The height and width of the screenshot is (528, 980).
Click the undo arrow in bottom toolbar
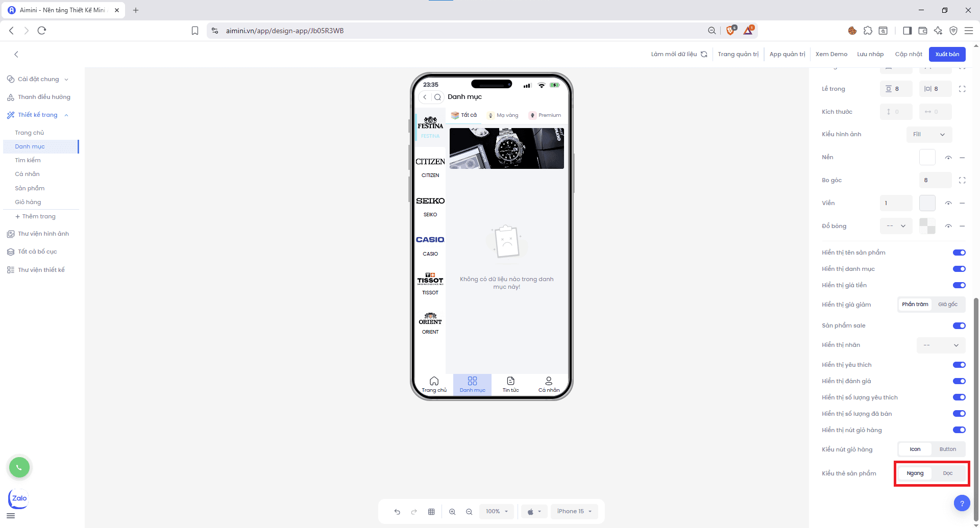point(397,512)
